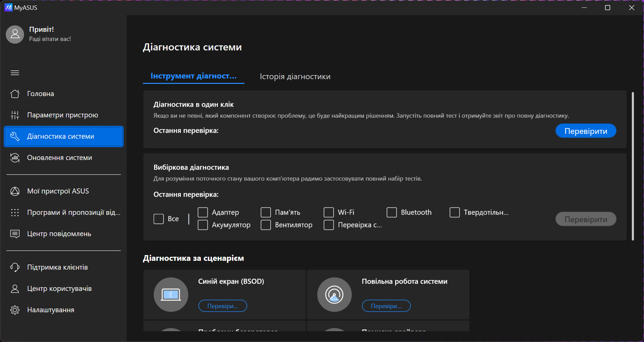Click the Діагностика системи wrench icon

tap(15, 136)
